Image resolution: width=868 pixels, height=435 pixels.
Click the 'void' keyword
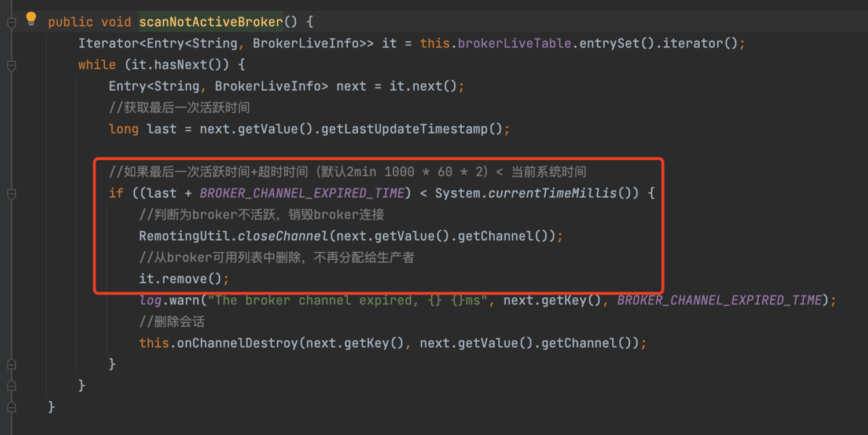point(116,22)
